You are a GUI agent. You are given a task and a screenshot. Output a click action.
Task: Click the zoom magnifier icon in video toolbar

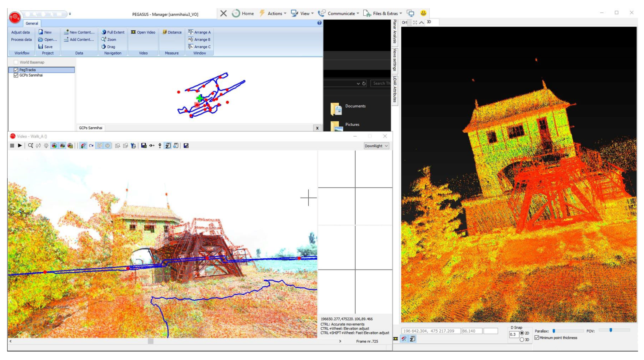pyautogui.click(x=30, y=146)
